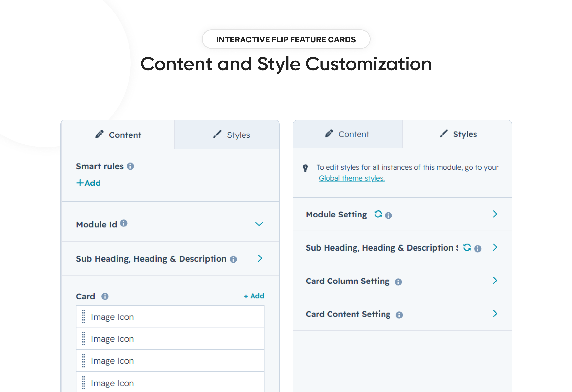The width and height of the screenshot is (572, 392).
Task: Click the Smart rules label
Action: pyautogui.click(x=100, y=166)
